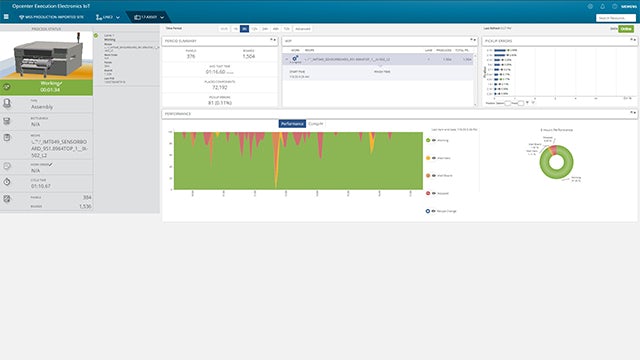Click the filter icon under Pickup Errors chart

(x=527, y=103)
